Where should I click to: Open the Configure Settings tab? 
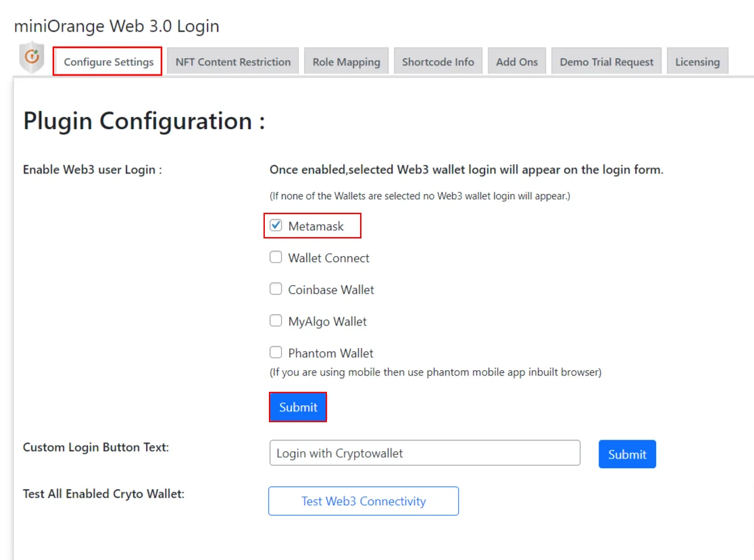pos(108,61)
